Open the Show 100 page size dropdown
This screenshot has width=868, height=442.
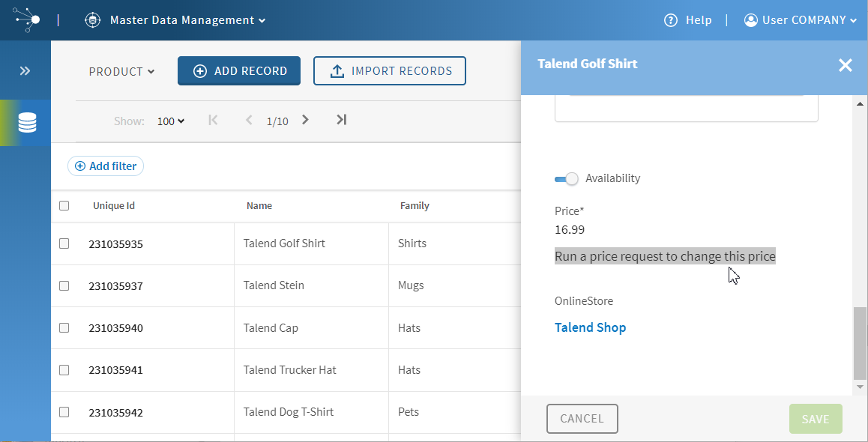pyautogui.click(x=171, y=121)
